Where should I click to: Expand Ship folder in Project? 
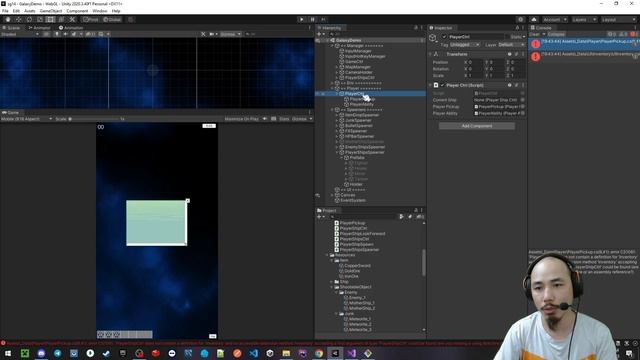pyautogui.click(x=332, y=282)
